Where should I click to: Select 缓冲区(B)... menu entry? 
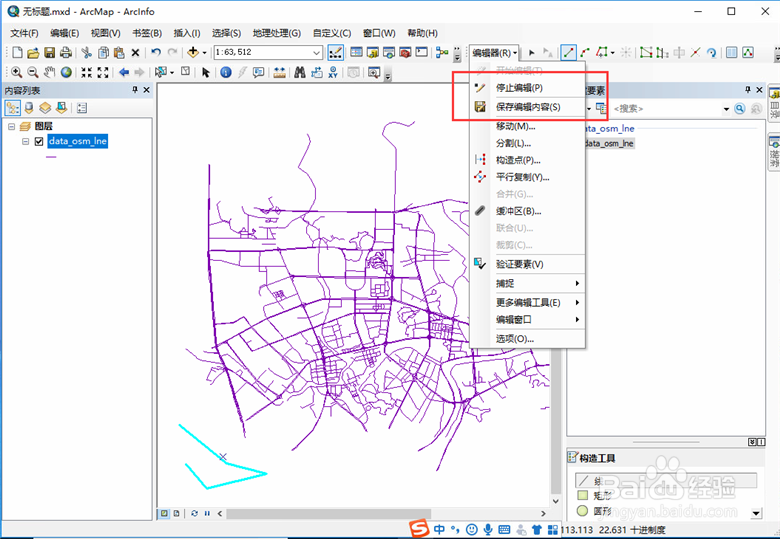click(527, 211)
